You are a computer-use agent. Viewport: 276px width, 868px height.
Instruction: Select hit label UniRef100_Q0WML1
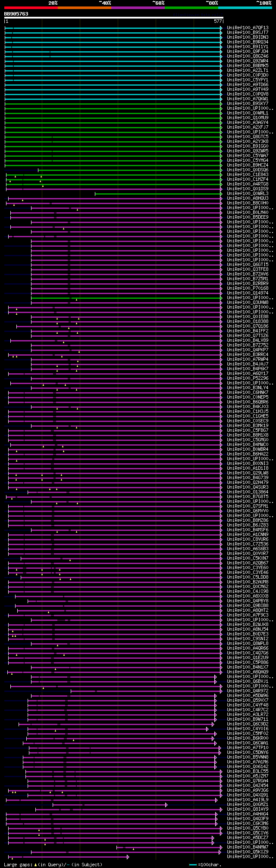[x=248, y=113]
